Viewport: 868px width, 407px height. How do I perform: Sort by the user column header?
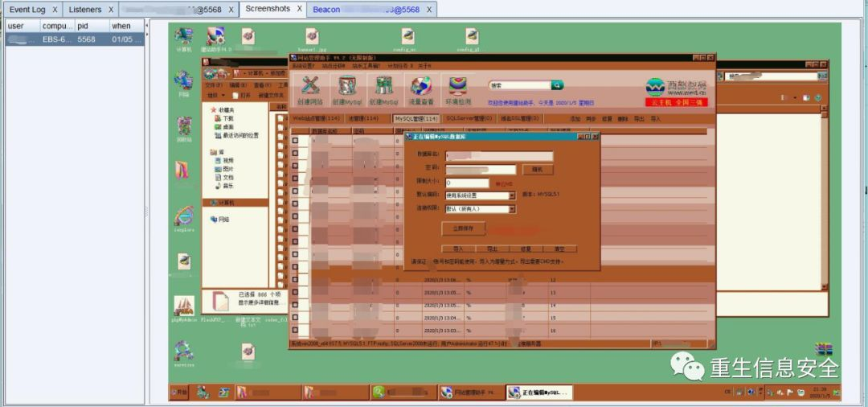[23, 26]
